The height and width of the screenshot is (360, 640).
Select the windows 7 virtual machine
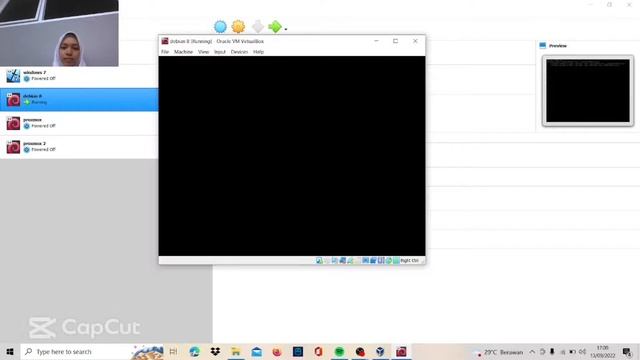pyautogui.click(x=79, y=76)
